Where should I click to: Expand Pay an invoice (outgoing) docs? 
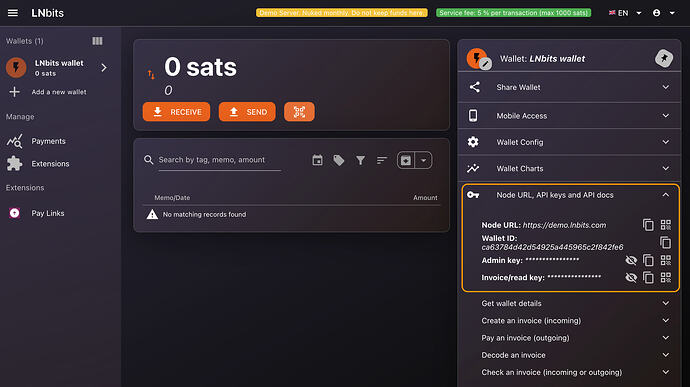point(576,338)
